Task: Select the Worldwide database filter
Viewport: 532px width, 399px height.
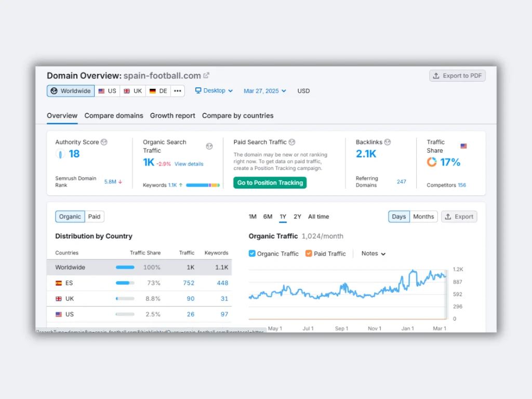Action: tap(71, 91)
